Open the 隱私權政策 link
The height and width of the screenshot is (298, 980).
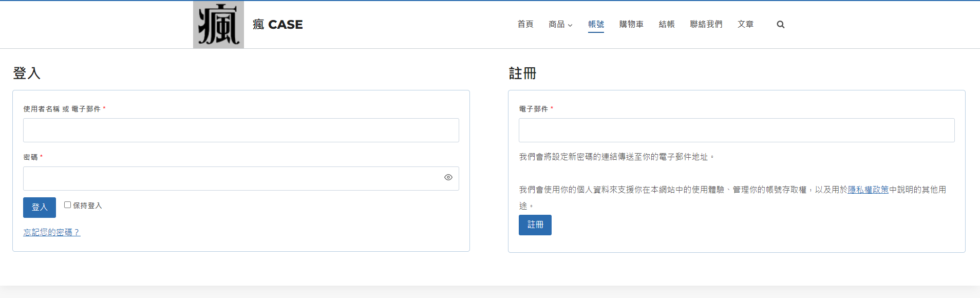pos(868,190)
